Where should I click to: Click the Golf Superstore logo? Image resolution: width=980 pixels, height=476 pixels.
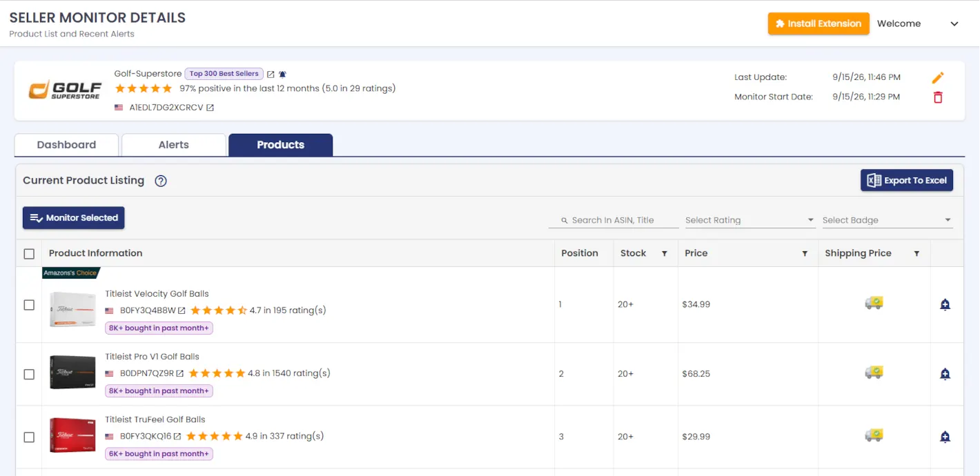point(65,90)
